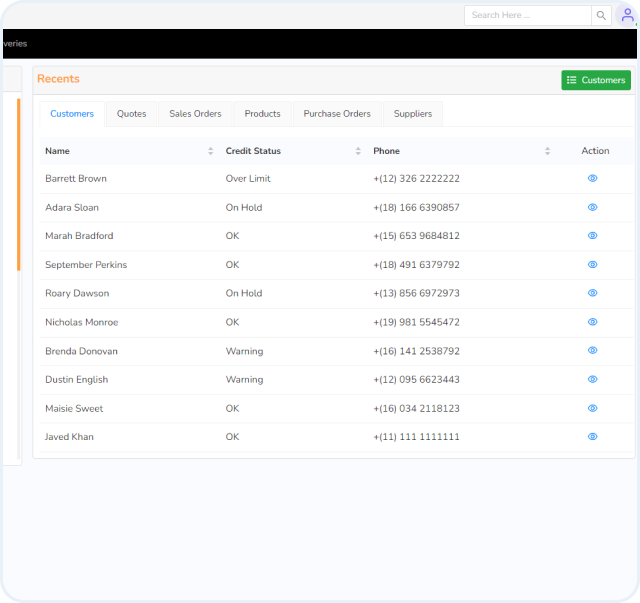Sort the Phone column
Screen dimensions: 640x603
547,151
